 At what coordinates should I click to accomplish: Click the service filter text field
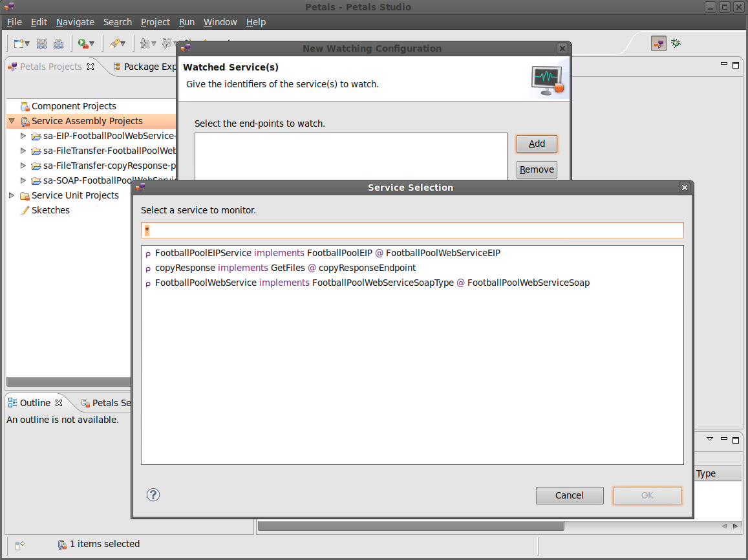[x=412, y=230]
